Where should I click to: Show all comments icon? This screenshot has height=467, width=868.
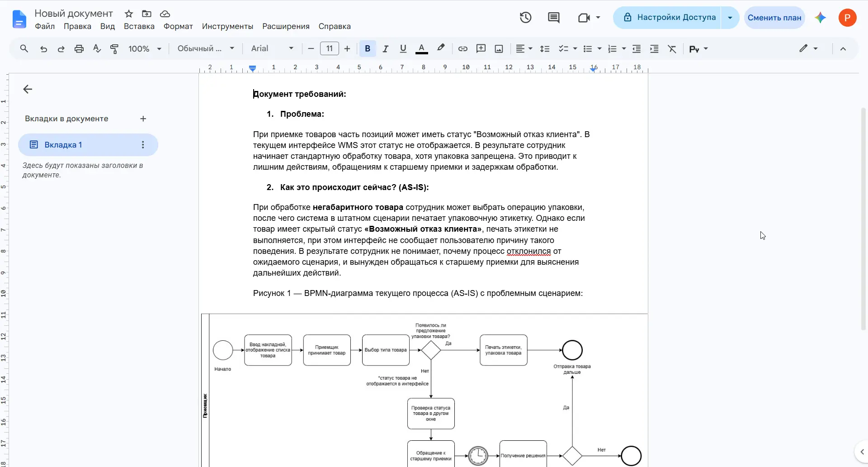coord(554,18)
